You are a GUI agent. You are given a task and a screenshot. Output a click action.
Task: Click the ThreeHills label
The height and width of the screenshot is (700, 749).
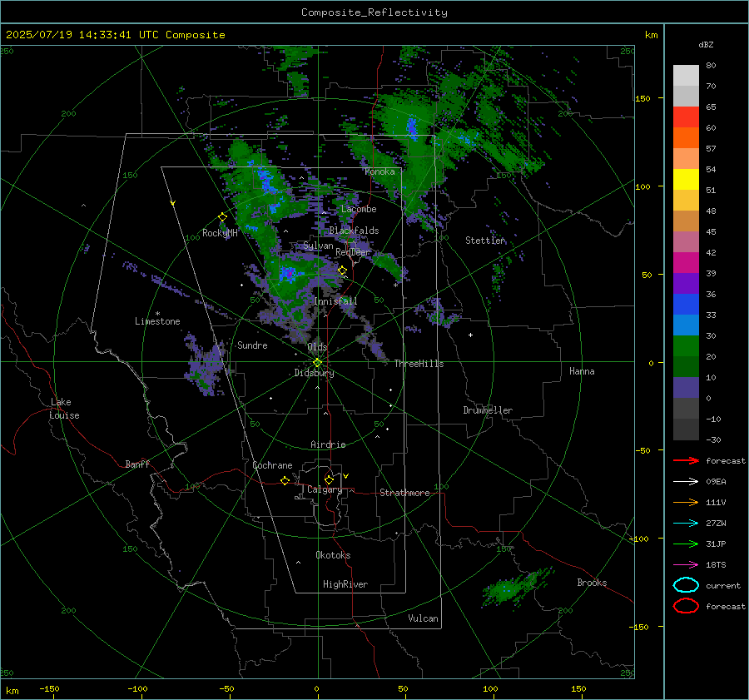(419, 364)
